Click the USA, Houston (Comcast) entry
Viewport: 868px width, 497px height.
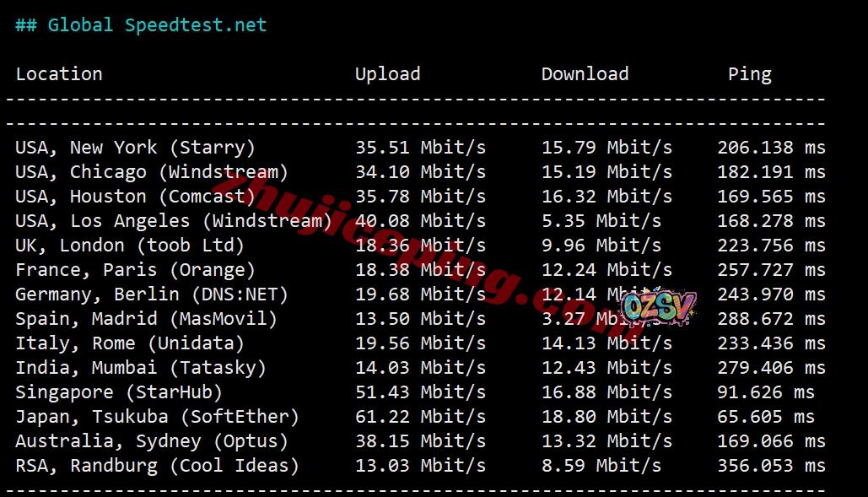tap(135, 197)
